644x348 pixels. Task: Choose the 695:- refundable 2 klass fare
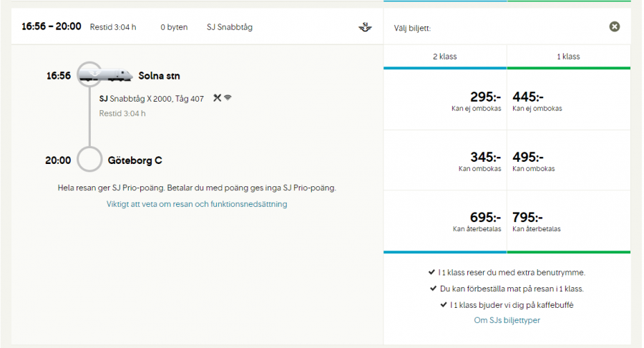point(445,221)
